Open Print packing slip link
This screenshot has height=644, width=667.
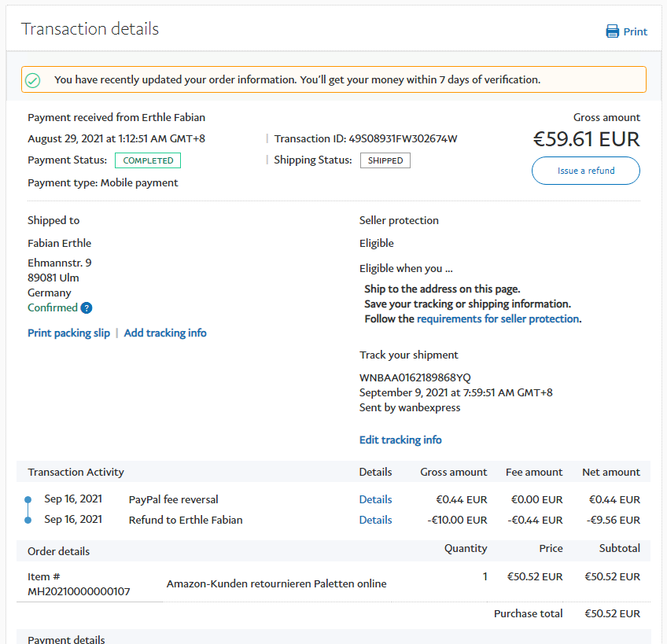tap(68, 333)
